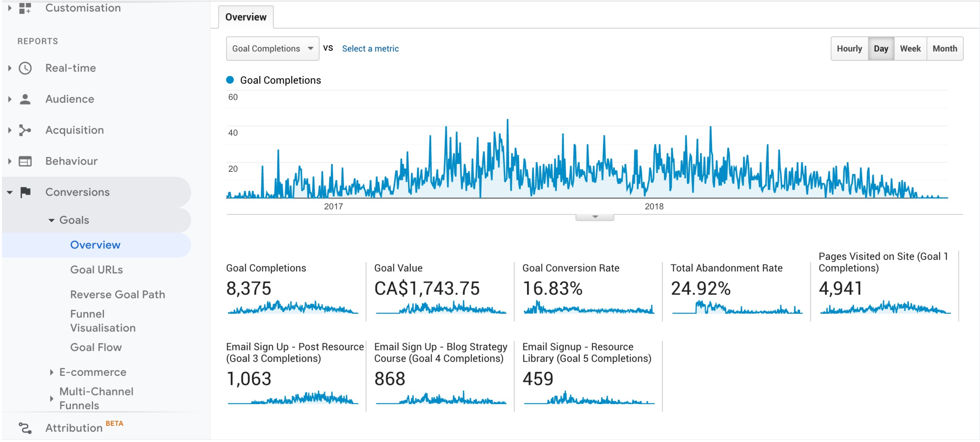Image resolution: width=980 pixels, height=442 pixels.
Task: Click the Goal Conversion Rate sparkline
Action: (x=589, y=307)
